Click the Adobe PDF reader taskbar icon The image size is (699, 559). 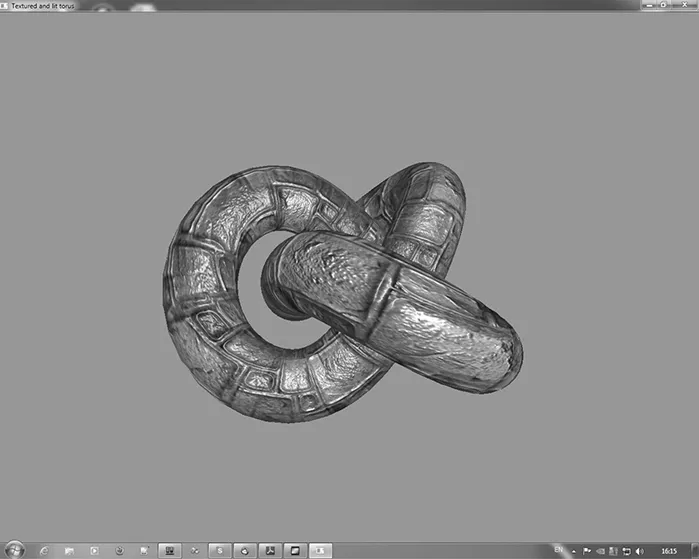click(x=269, y=550)
